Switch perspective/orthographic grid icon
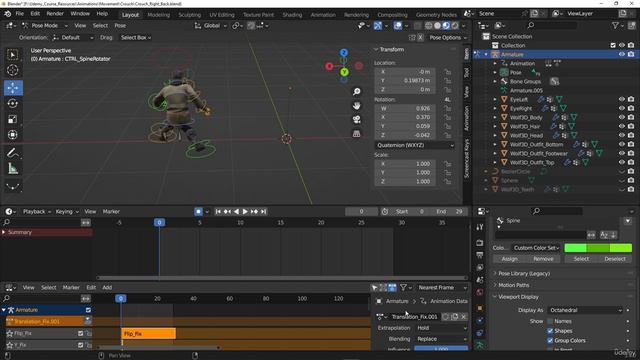The width and height of the screenshot is (640, 360). pos(357,134)
